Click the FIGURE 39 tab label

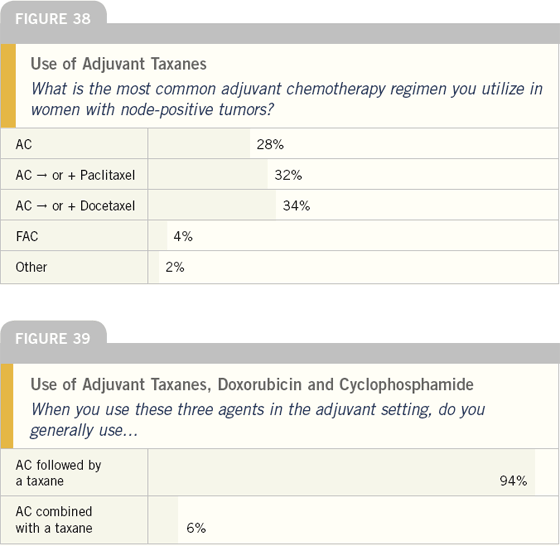point(52,339)
